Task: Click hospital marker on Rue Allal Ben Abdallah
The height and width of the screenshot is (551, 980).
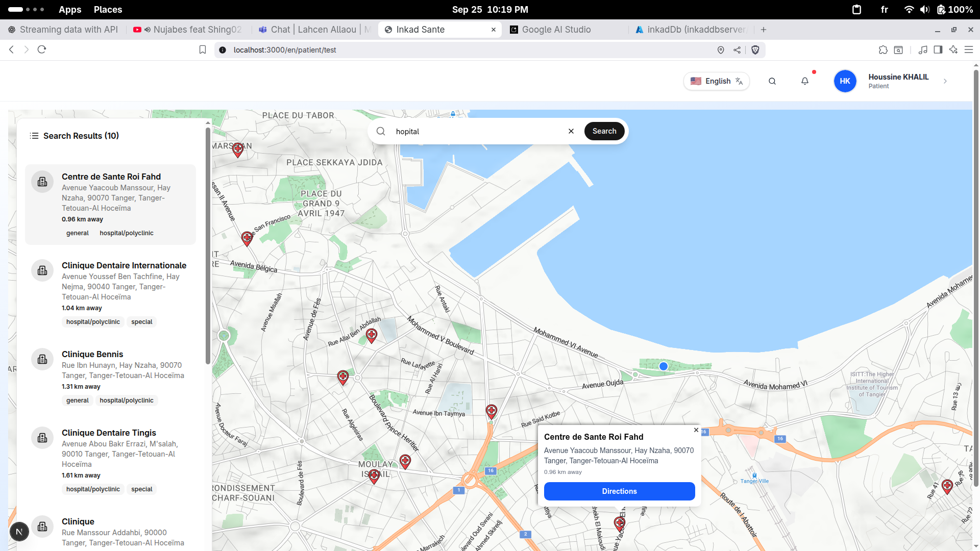Action: [x=372, y=335]
